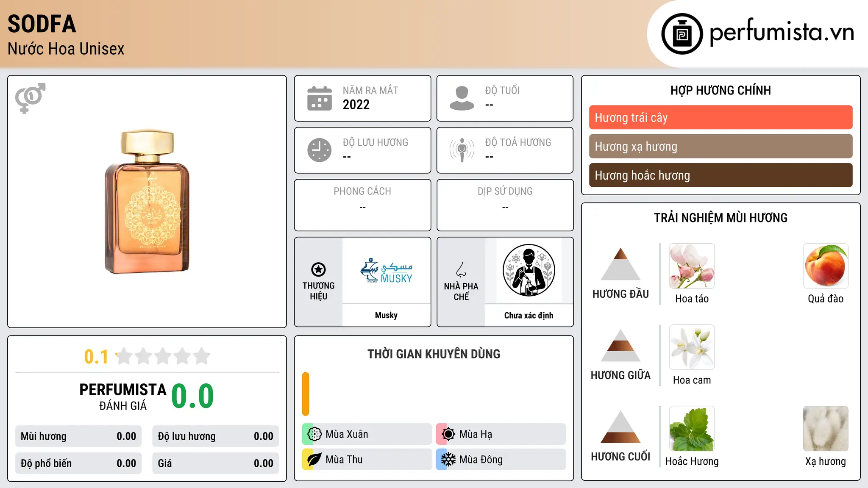Select the Mùa Hạ season button
The width and height of the screenshot is (868, 488).
501,434
